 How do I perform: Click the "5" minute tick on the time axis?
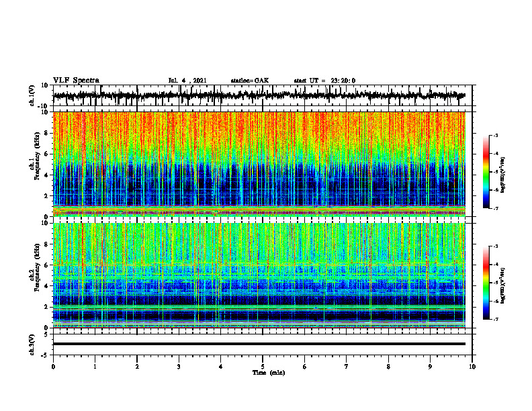(x=263, y=367)
